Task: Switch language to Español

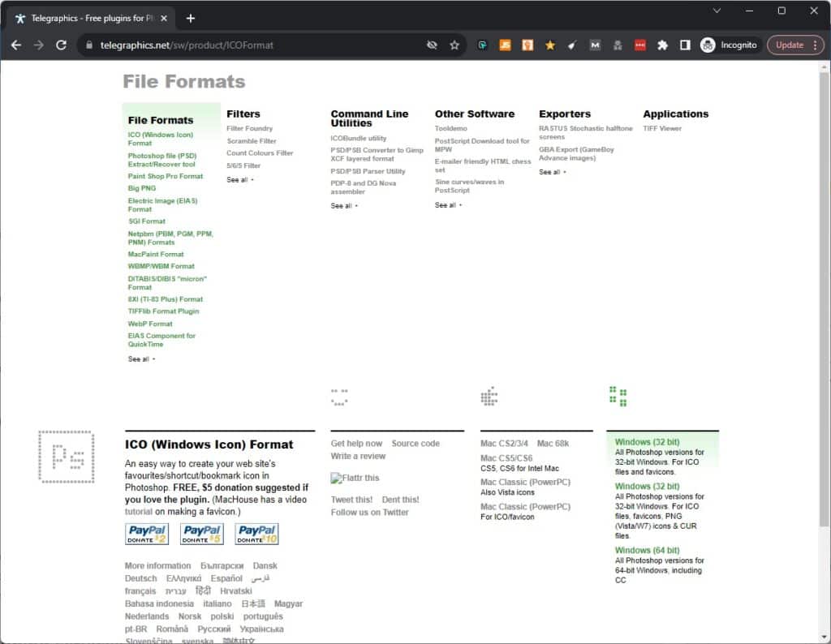Action: pyautogui.click(x=226, y=579)
